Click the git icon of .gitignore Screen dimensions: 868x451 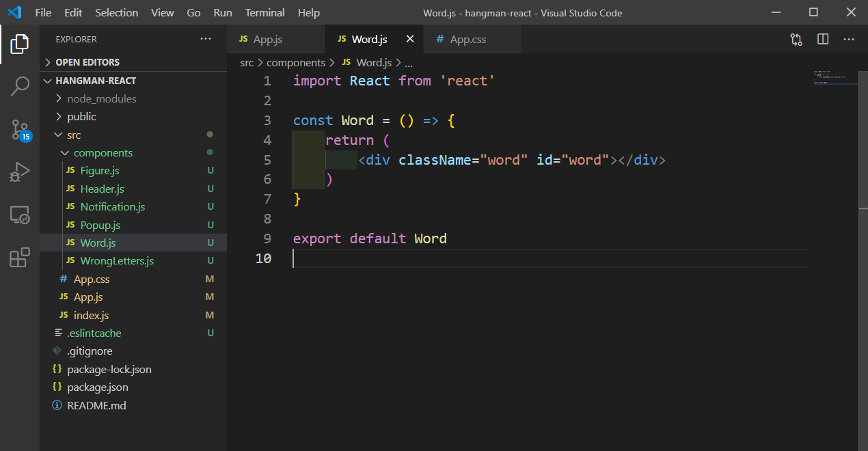[x=57, y=351]
